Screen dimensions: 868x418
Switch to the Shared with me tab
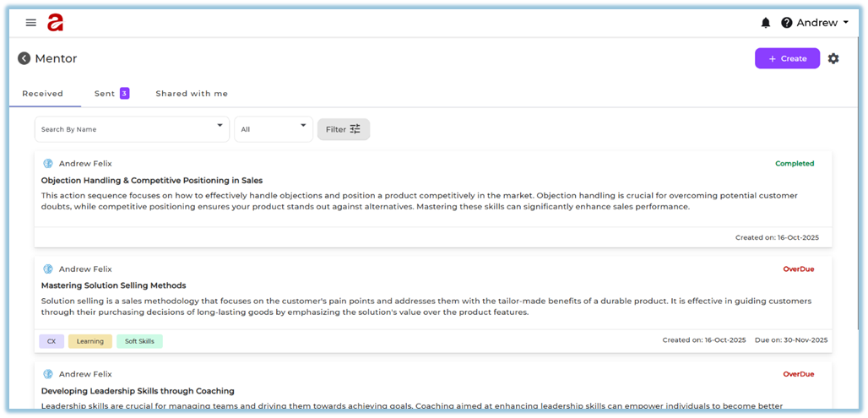point(192,94)
